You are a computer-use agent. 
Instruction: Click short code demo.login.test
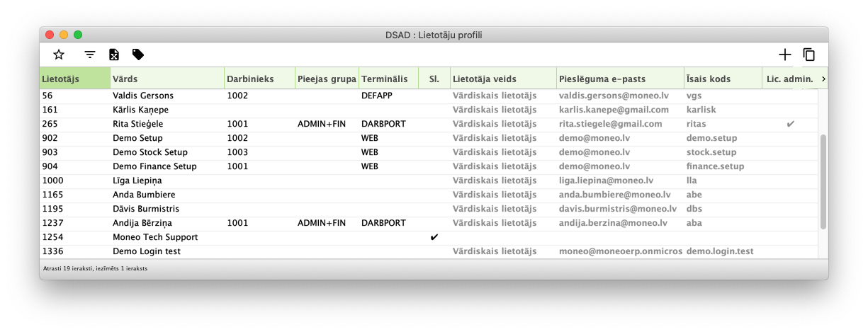click(x=720, y=251)
